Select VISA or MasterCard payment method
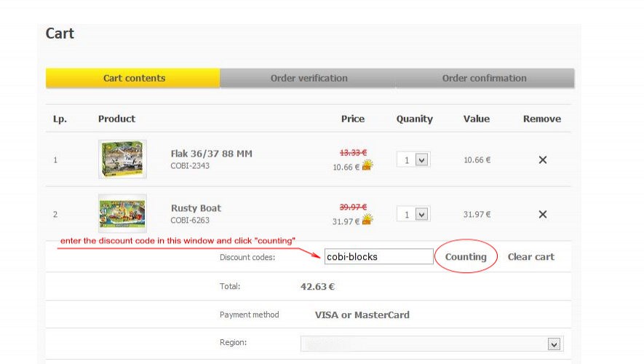Viewport: 644px width, 364px height. pyautogui.click(x=362, y=315)
